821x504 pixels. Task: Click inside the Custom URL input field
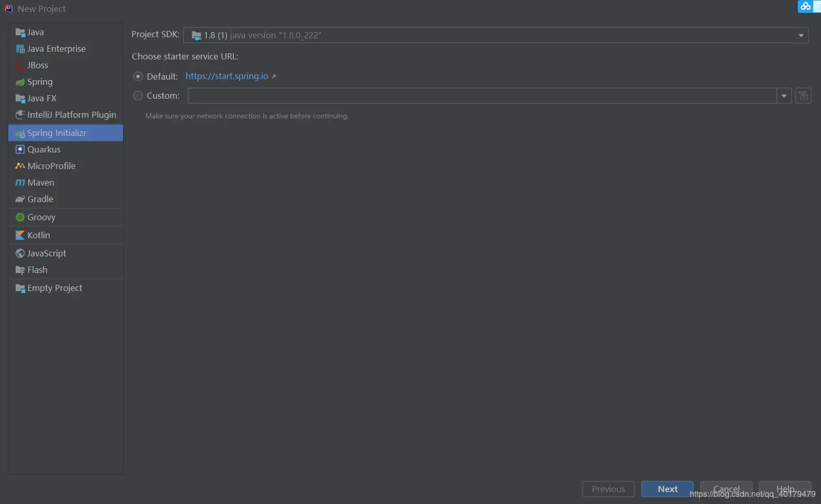click(x=482, y=96)
